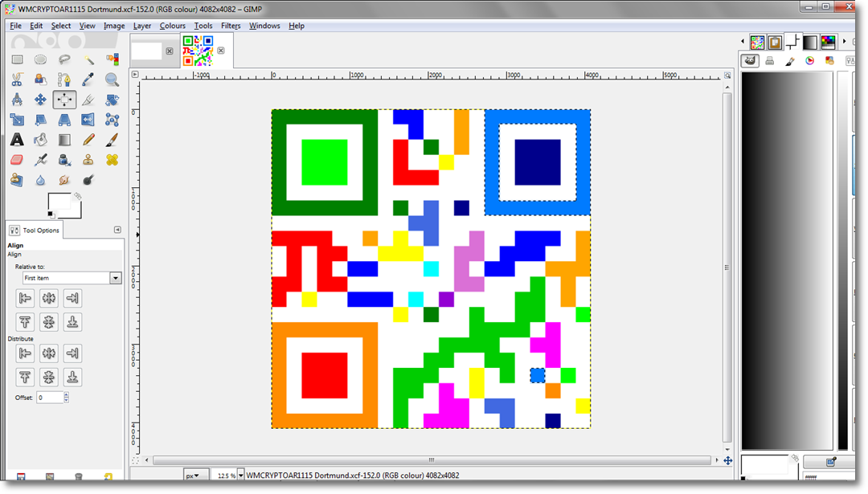Click the black-to-white gradient colour area
Image resolution: width=868 pixels, height=494 pixels.
[x=787, y=260]
